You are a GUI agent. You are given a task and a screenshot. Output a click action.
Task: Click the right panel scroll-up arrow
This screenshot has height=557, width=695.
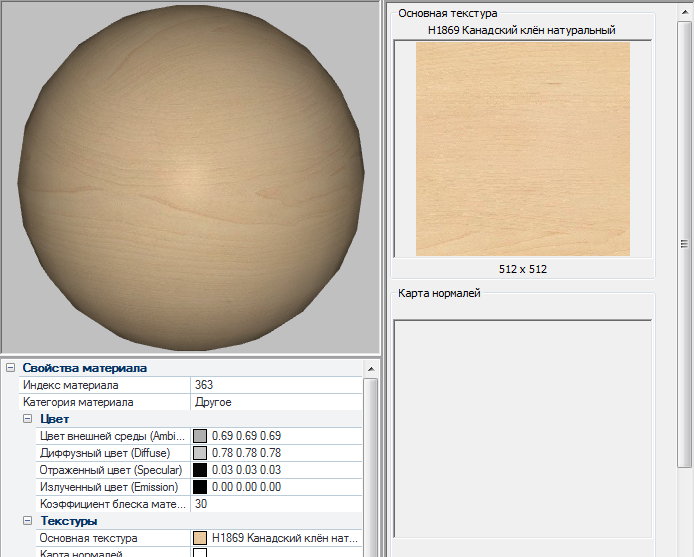(x=685, y=13)
